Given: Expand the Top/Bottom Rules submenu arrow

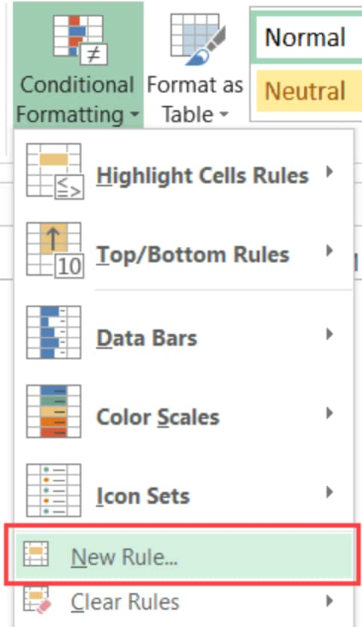Looking at the screenshot, I should [330, 251].
